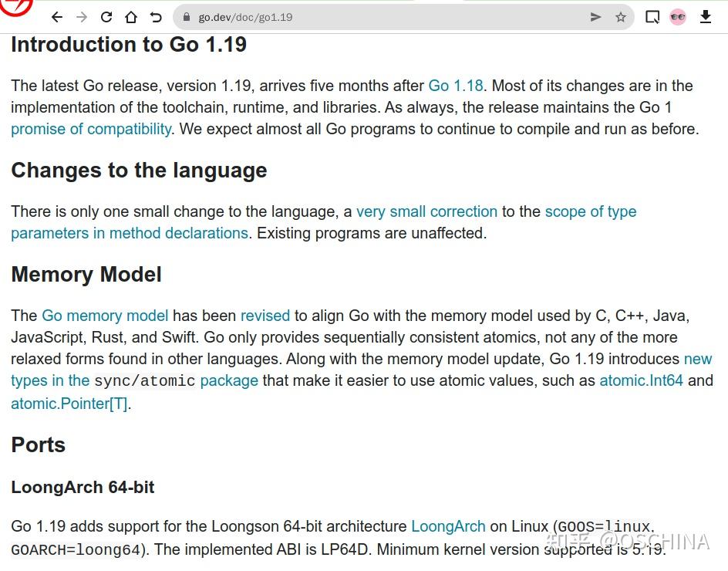
Task: Click the browser forward arrow
Action: [82, 17]
